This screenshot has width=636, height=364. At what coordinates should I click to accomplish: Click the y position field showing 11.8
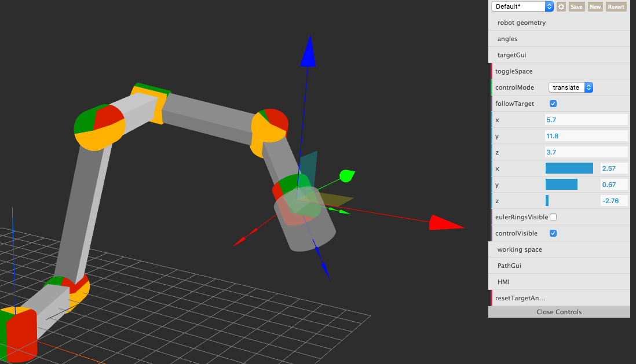(x=586, y=136)
